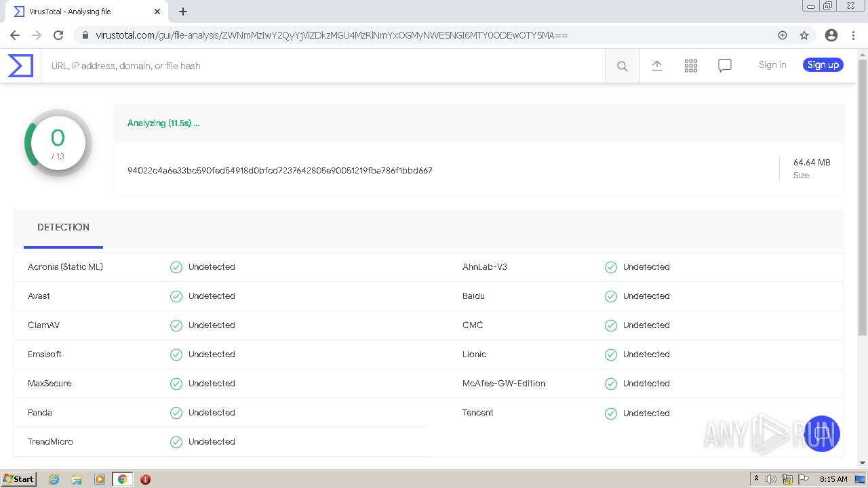Click the Avast Undetected check icon
Image resolution: width=868 pixels, height=488 pixels.
[x=176, y=296]
